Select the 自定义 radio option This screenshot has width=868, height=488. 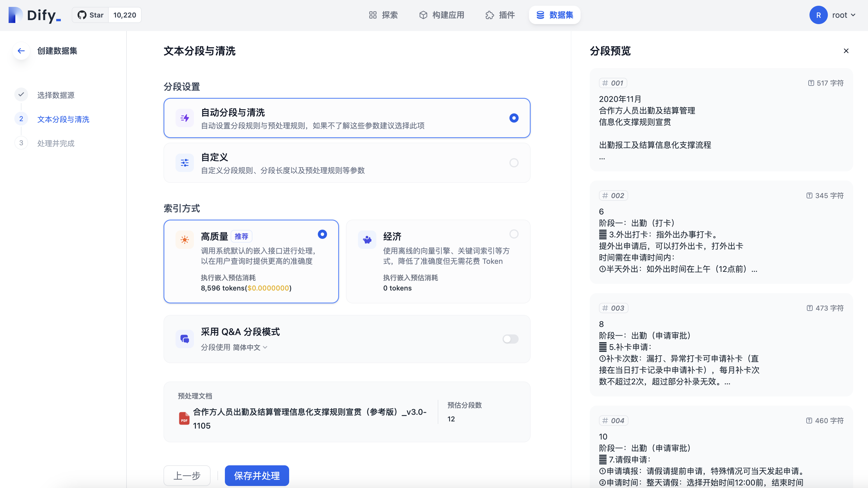click(x=513, y=163)
